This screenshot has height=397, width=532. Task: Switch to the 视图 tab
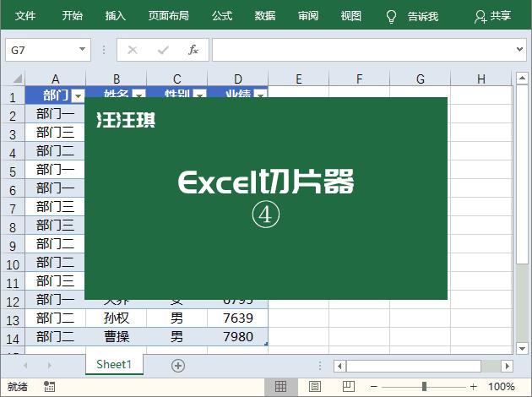click(x=351, y=15)
